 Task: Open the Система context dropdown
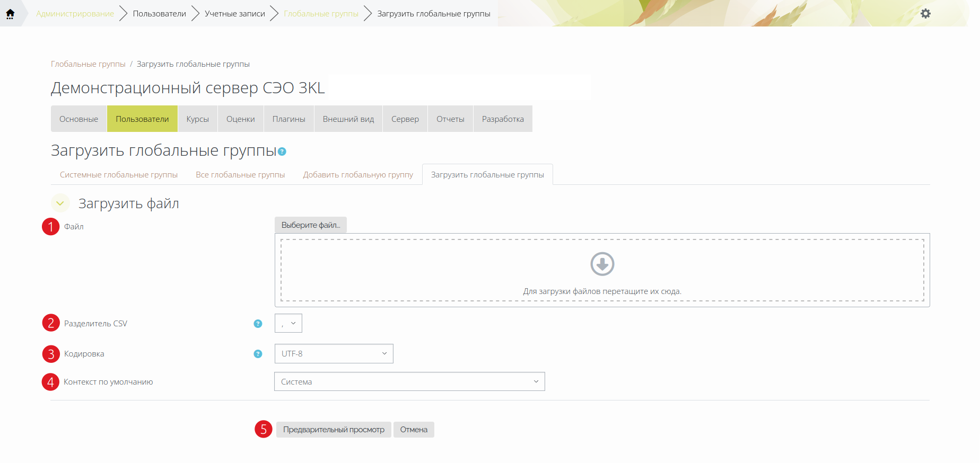409,381
